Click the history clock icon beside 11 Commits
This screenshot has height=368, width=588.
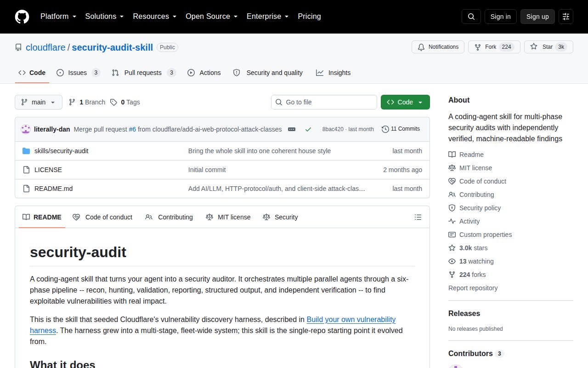385,129
